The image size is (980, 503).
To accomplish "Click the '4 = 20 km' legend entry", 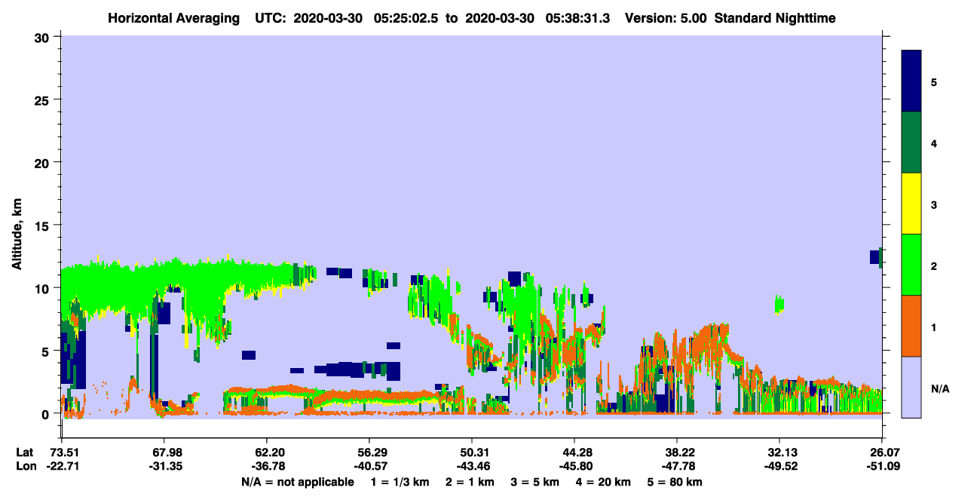I will click(602, 482).
